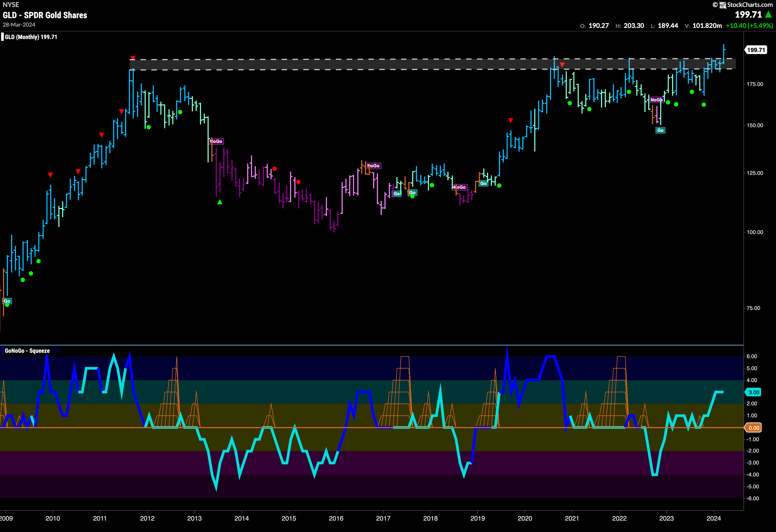This screenshot has height=532, width=776.
Task: Click the NYSE exchange label
Action: [11, 5]
